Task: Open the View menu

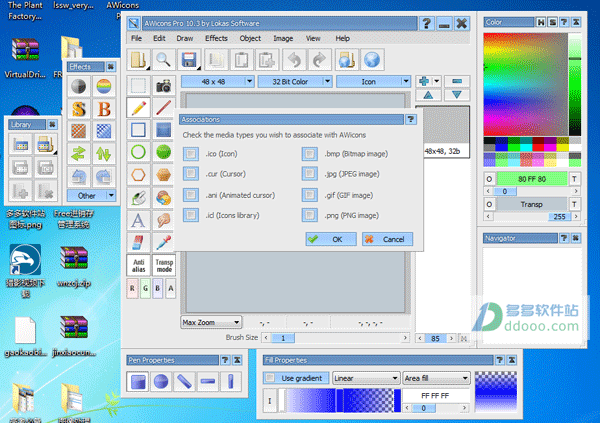Action: click(x=313, y=38)
